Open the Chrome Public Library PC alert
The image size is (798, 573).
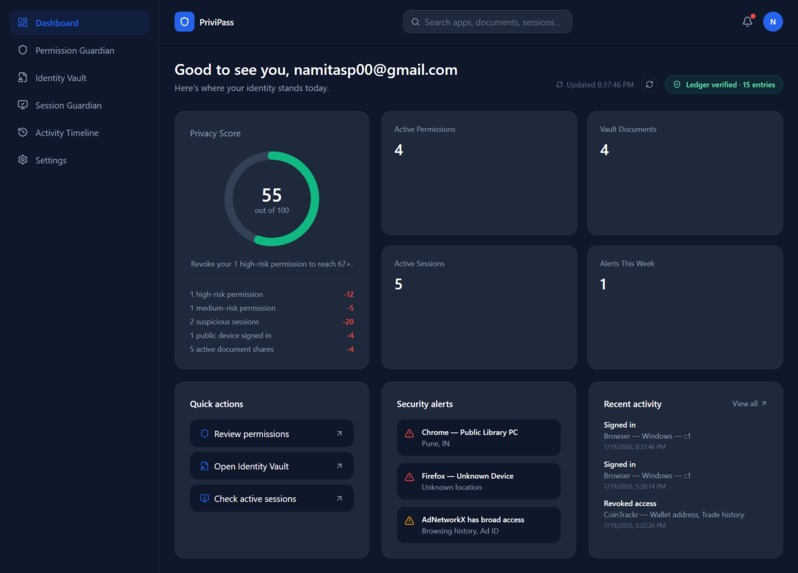click(x=478, y=438)
